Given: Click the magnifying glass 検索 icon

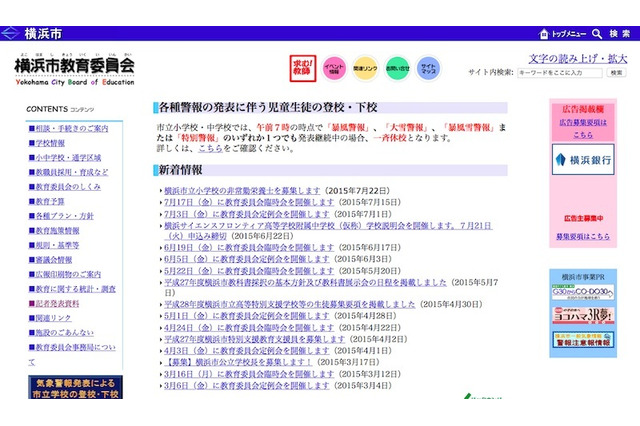Looking at the screenshot, I should pyautogui.click(x=597, y=34).
